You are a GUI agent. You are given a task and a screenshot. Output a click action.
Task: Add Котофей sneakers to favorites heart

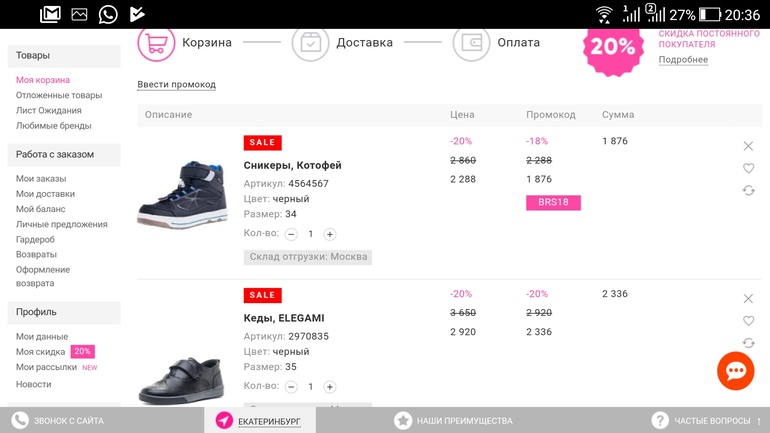pyautogui.click(x=748, y=168)
